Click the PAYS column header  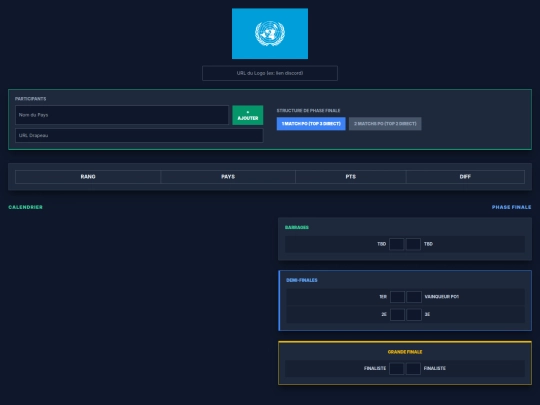[x=228, y=177]
